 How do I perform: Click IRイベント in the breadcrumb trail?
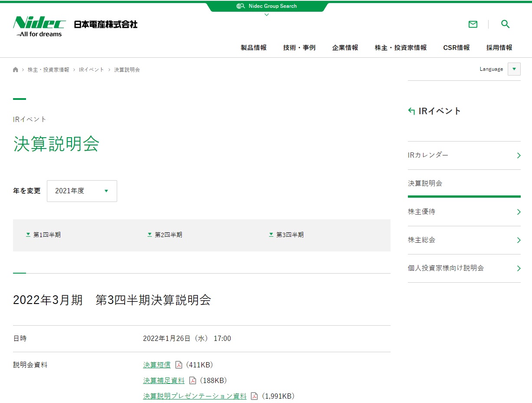[91, 69]
